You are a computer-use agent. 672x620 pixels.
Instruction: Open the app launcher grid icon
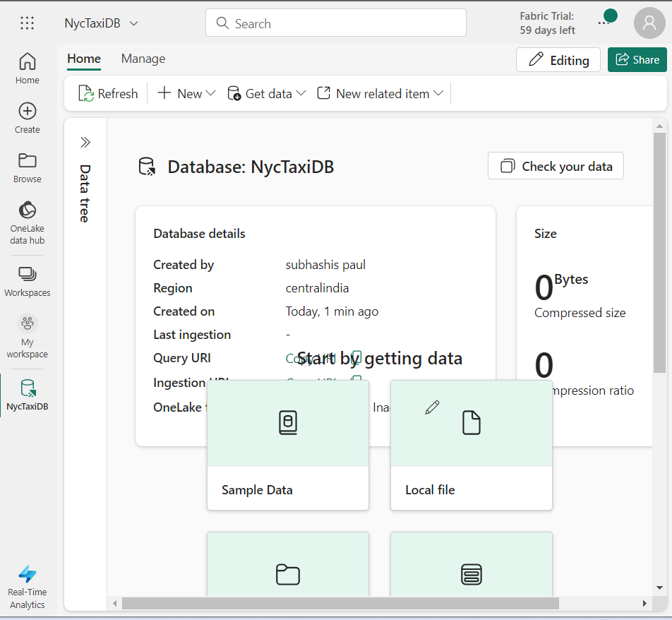[x=27, y=23]
